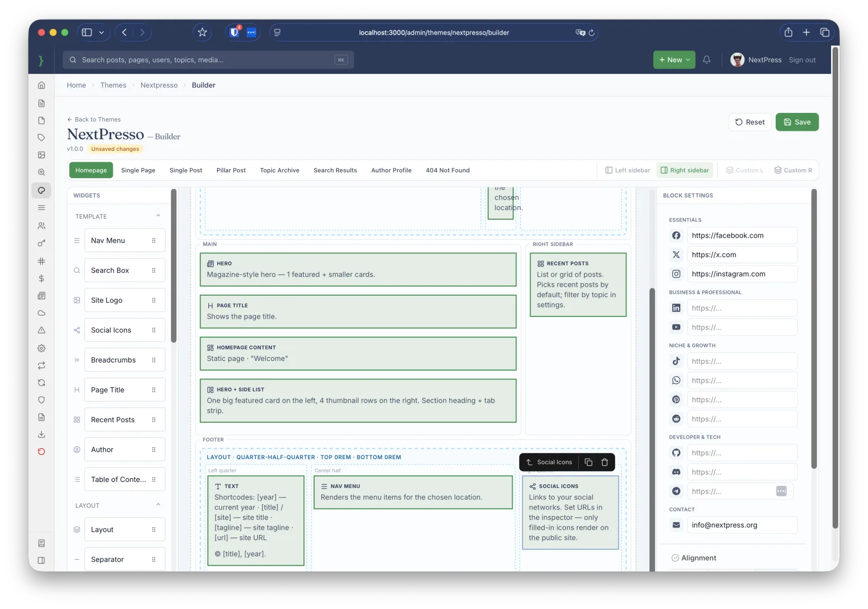This screenshot has height=609, width=868.
Task: Open the tags icon in the admin sidebar
Action: click(x=41, y=137)
